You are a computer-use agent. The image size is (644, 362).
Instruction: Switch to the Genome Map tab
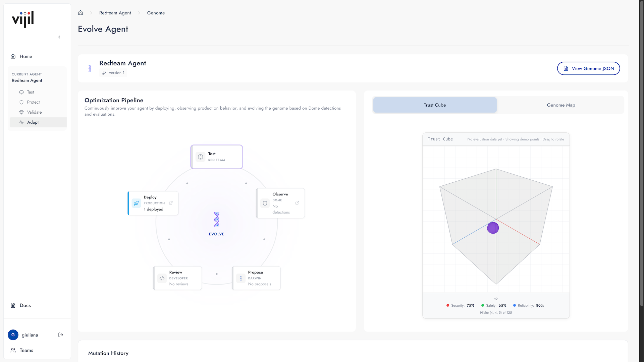pos(561,105)
